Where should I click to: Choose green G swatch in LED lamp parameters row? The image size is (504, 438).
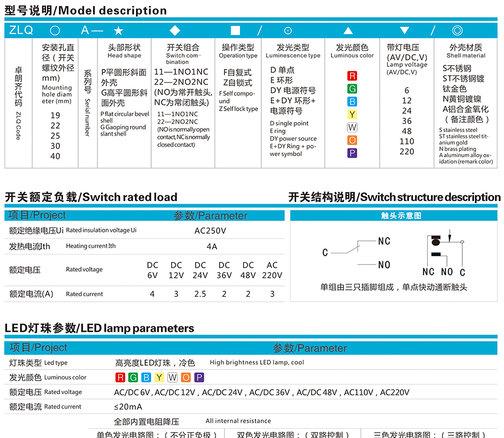click(133, 377)
